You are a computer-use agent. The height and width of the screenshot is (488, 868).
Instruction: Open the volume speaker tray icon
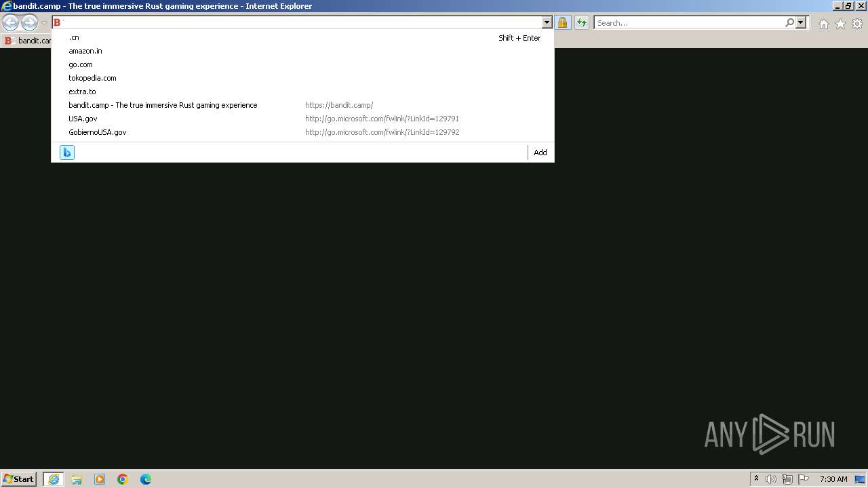tap(771, 479)
